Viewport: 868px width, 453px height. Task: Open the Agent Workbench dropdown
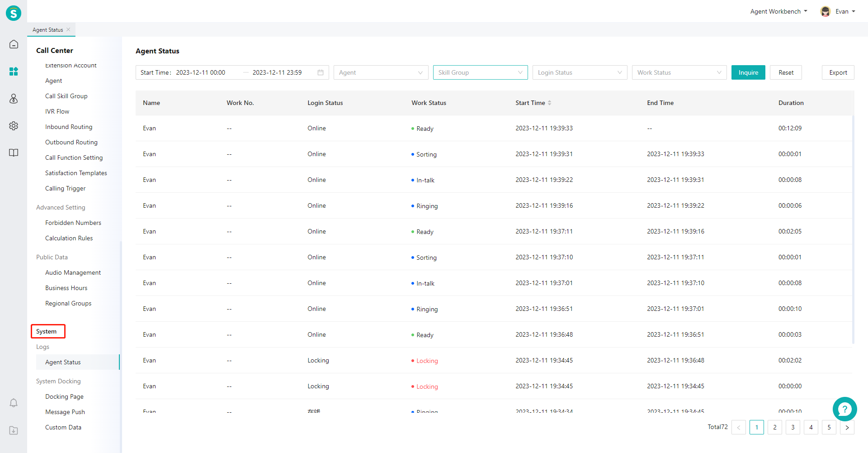(x=778, y=11)
